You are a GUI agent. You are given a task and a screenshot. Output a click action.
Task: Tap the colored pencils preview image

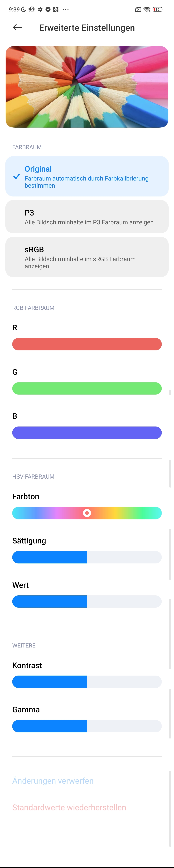pos(87,87)
